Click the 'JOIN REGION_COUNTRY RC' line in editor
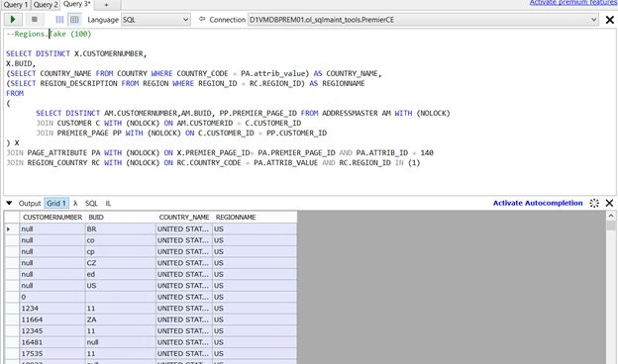 click(x=213, y=162)
